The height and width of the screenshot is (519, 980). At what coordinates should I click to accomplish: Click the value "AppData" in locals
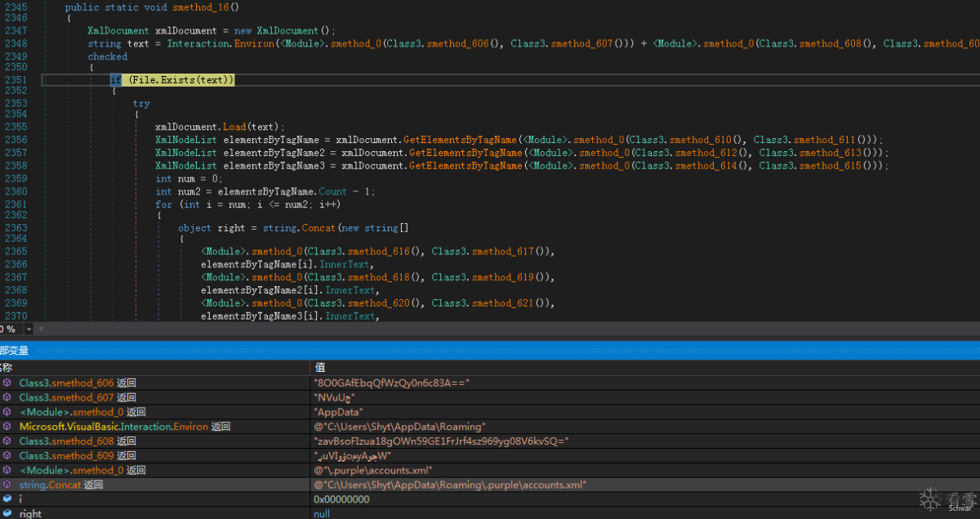point(338,412)
